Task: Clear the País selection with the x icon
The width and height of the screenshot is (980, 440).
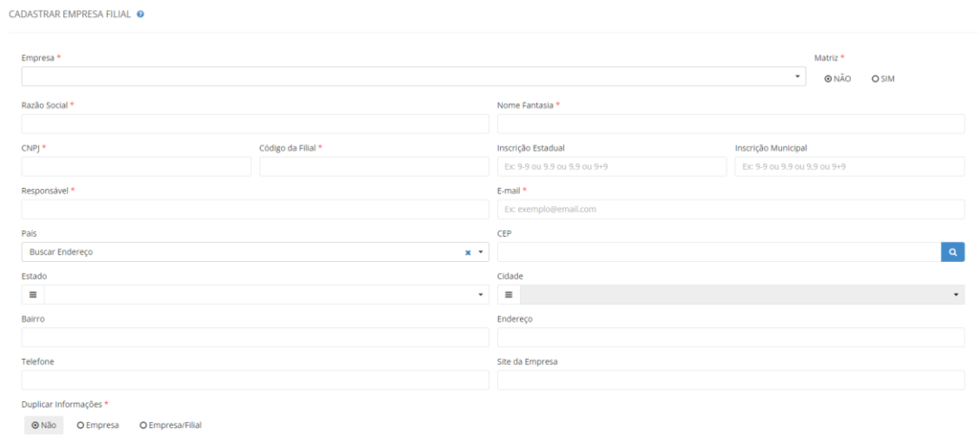Action: point(467,253)
